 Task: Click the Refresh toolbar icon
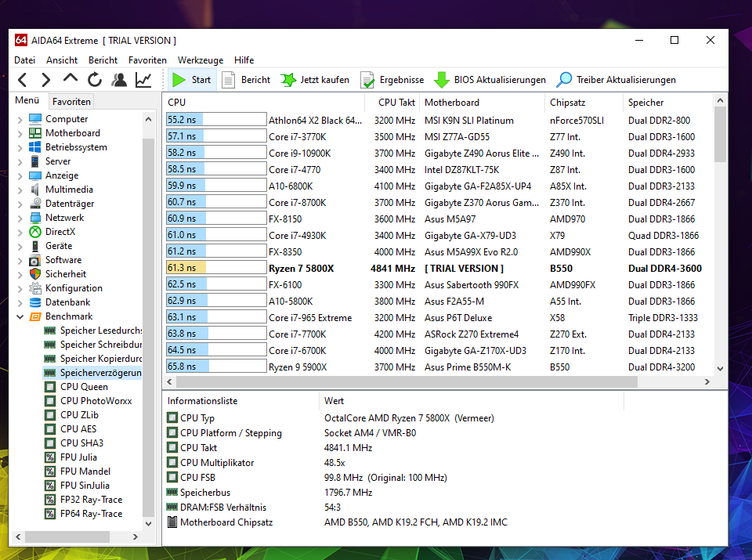[x=95, y=80]
